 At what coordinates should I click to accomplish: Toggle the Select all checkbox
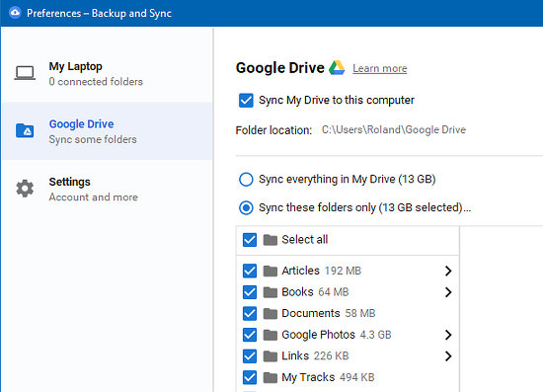pos(250,240)
